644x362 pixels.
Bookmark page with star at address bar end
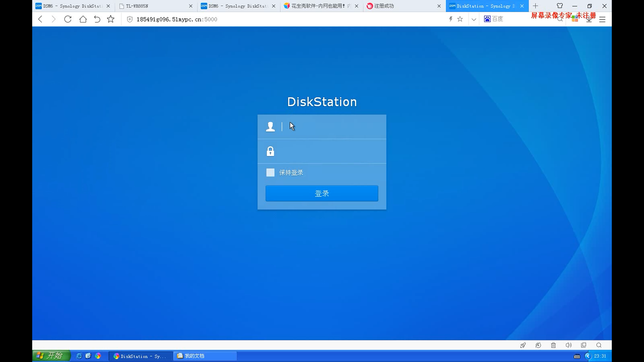point(460,19)
